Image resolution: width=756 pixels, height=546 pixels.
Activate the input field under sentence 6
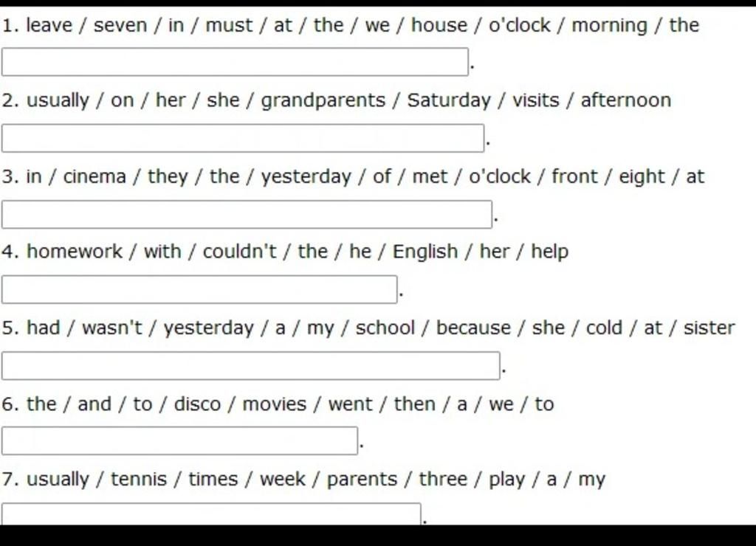[x=179, y=441]
